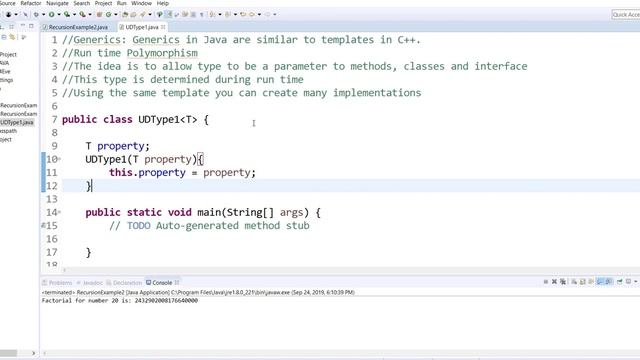Open the Navigate menu

pyautogui.click(x=58, y=3)
